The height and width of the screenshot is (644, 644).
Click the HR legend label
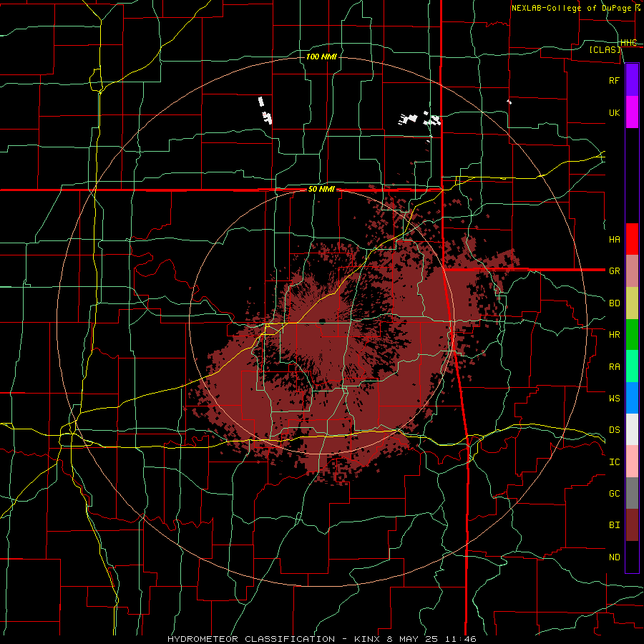pos(615,335)
